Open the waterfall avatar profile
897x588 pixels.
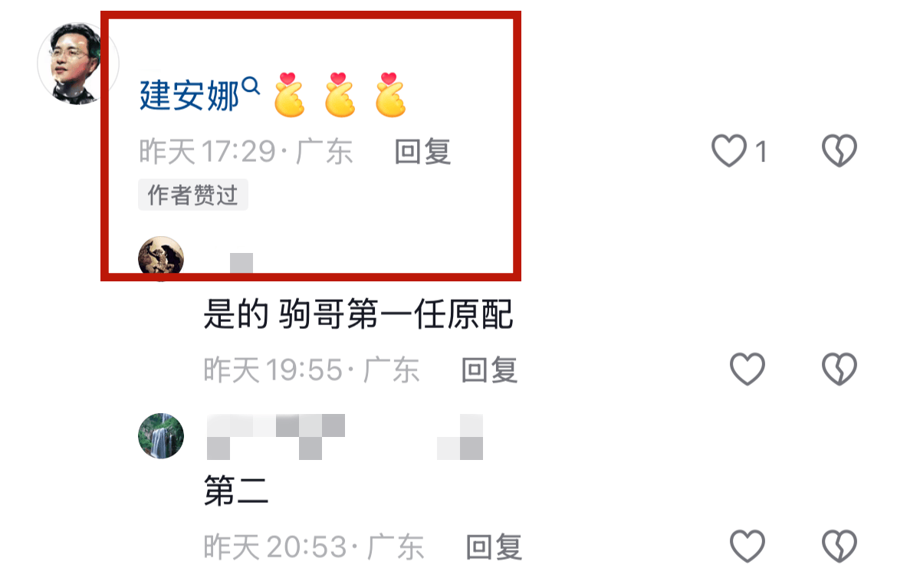pos(161,436)
